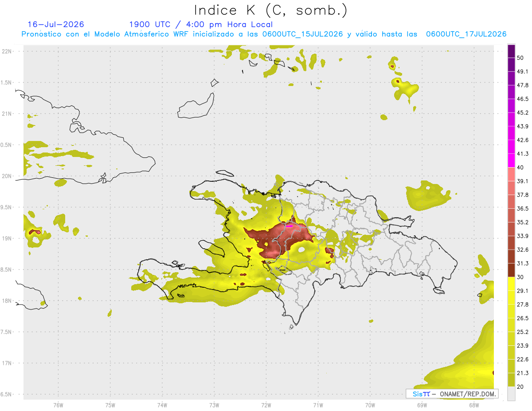Click the 69W longitude label
The width and height of the screenshot is (532, 411).
(422, 405)
